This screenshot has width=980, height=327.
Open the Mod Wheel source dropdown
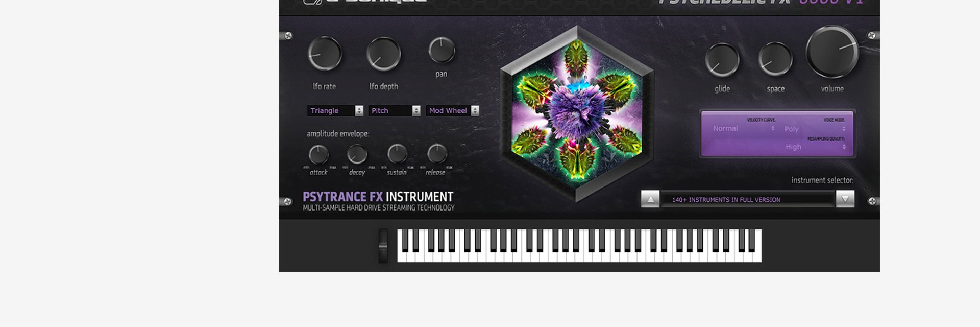point(453,111)
